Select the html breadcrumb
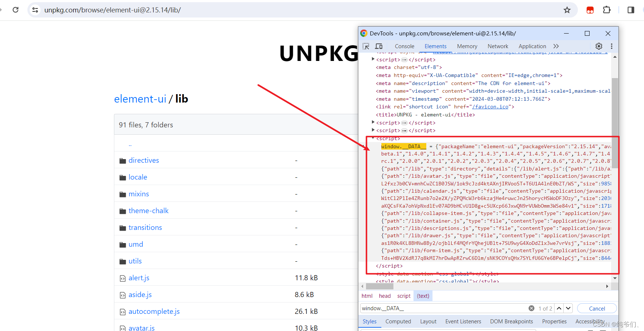Screen dimensions: 644x331 tap(367, 296)
